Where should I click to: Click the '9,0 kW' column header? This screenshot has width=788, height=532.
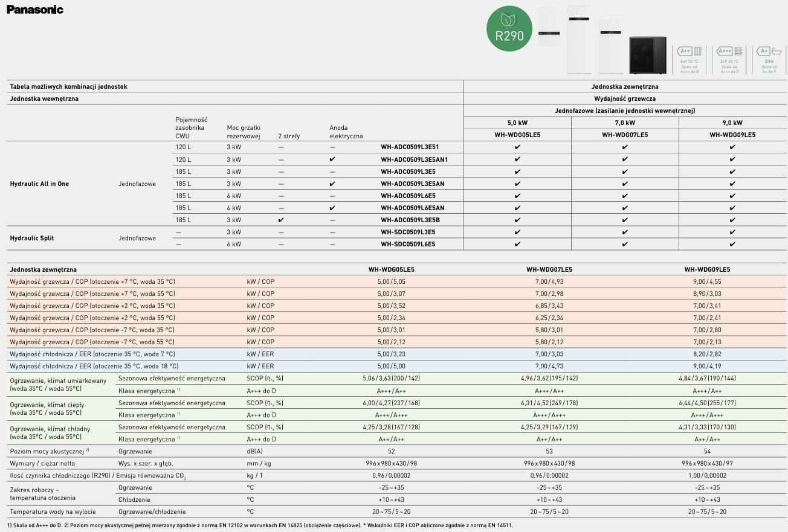(x=732, y=123)
